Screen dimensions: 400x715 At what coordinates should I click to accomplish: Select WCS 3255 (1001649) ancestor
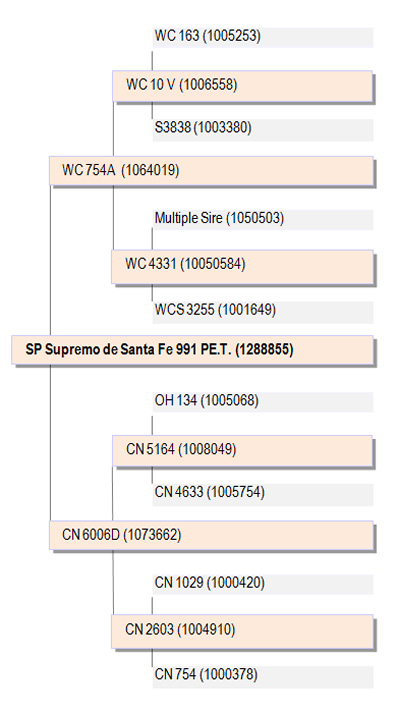click(x=263, y=312)
